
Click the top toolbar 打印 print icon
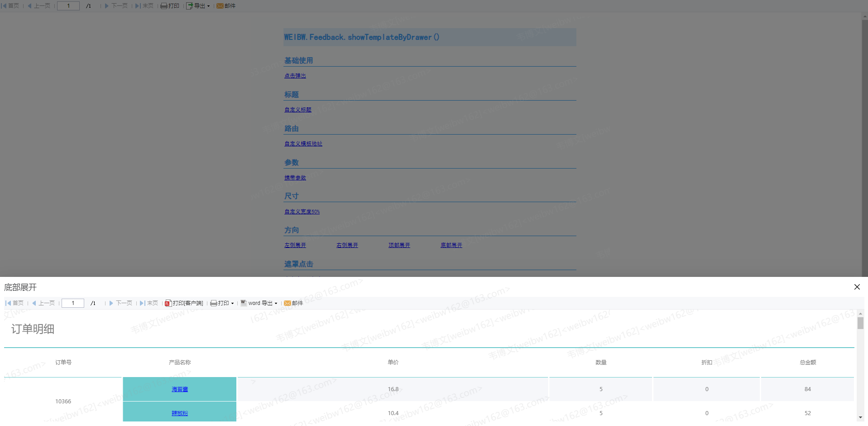170,6
